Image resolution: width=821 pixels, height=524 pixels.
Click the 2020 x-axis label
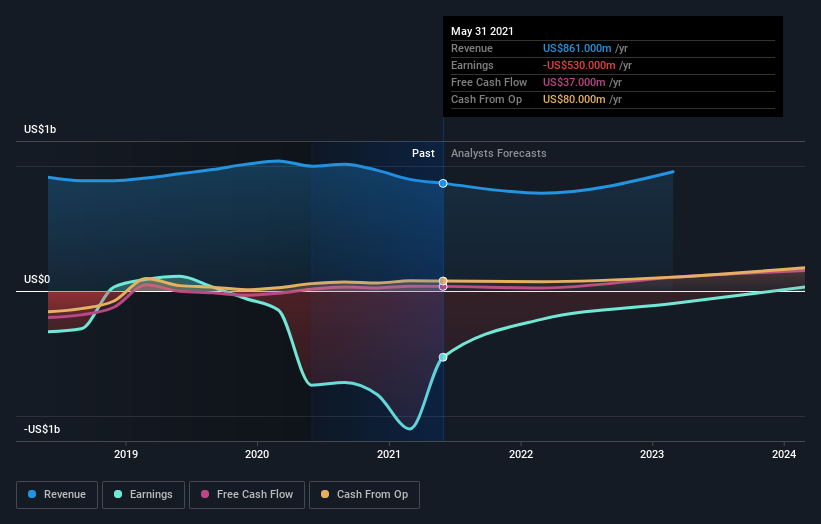coord(257,454)
